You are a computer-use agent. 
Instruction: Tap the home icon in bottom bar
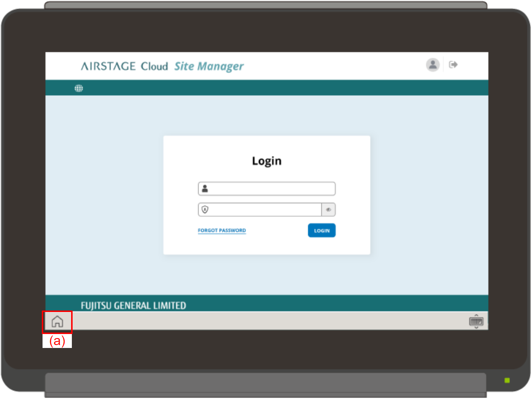coord(57,322)
